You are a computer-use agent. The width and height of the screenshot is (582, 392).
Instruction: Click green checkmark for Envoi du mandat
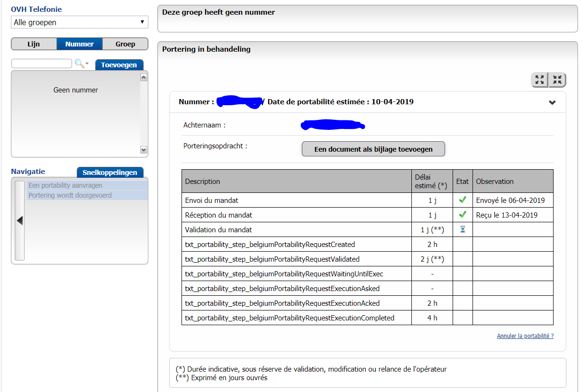(463, 200)
